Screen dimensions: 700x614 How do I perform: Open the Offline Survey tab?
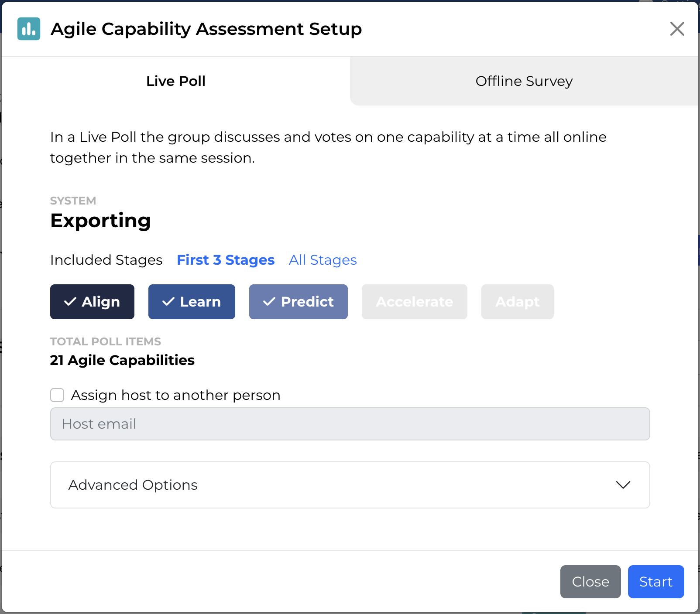click(x=524, y=81)
